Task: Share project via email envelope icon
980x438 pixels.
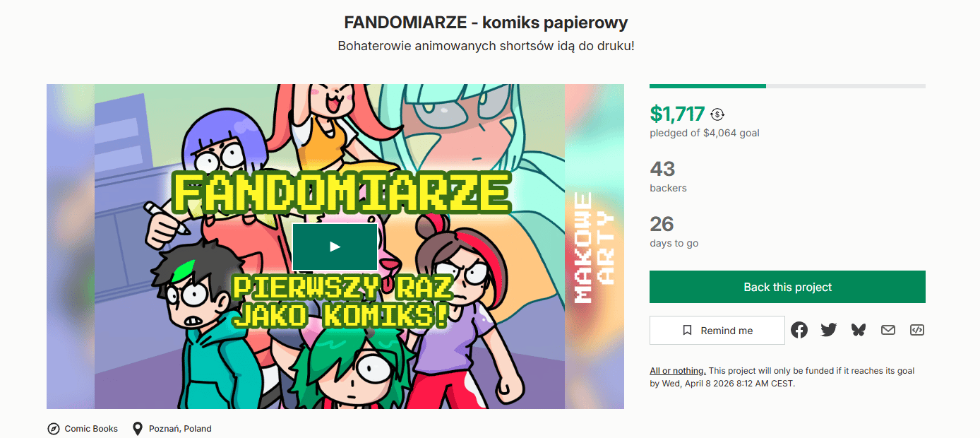Action: pos(888,330)
